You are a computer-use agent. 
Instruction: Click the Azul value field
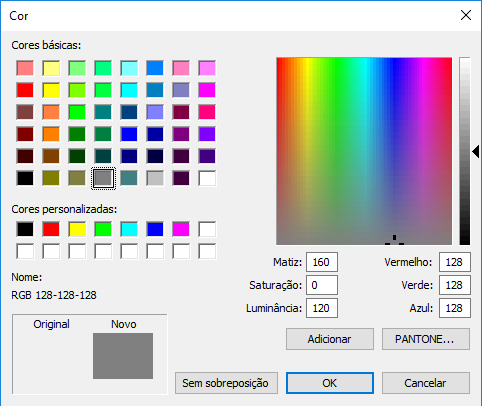click(455, 308)
